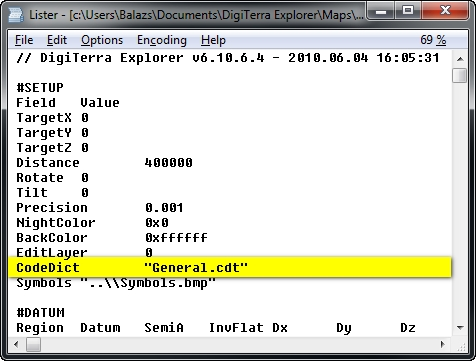The height and width of the screenshot is (361, 476).
Task: Click the NightColor value "0x0"
Action: pyautogui.click(x=157, y=223)
